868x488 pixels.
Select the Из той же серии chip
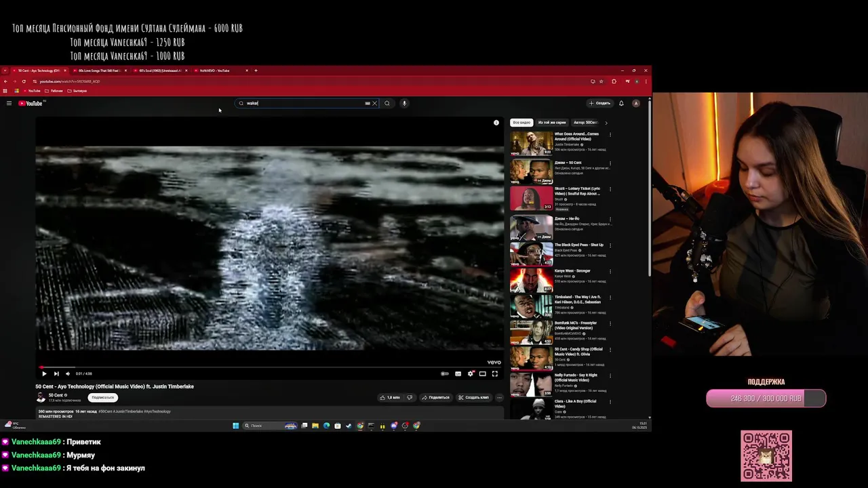[552, 123]
